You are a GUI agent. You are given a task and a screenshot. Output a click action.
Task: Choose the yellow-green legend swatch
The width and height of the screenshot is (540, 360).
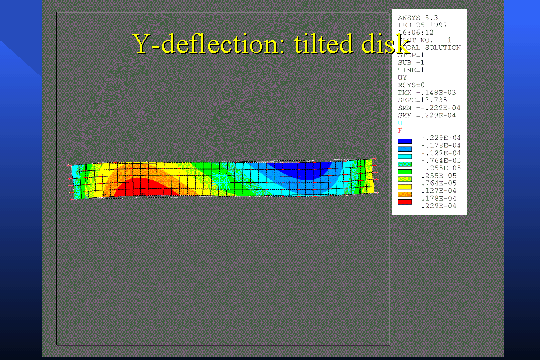[405, 179]
